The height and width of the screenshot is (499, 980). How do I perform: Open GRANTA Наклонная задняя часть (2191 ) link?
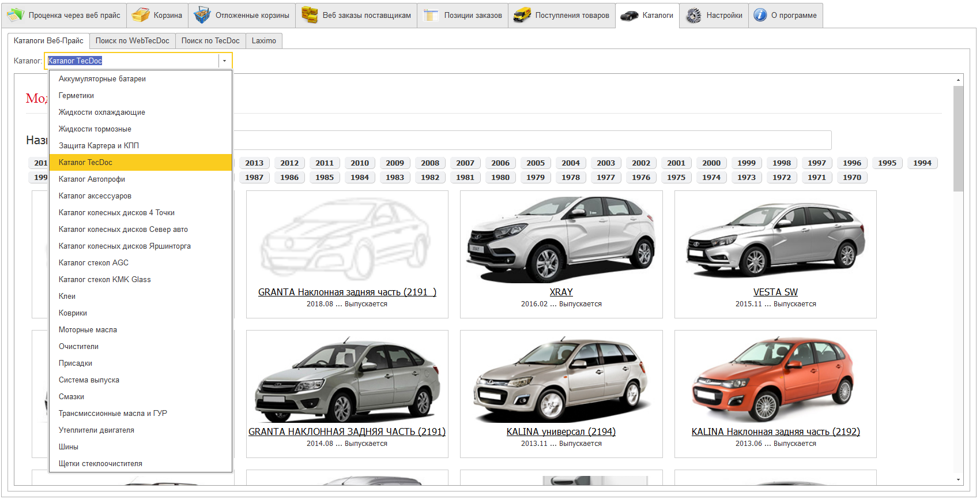(347, 292)
